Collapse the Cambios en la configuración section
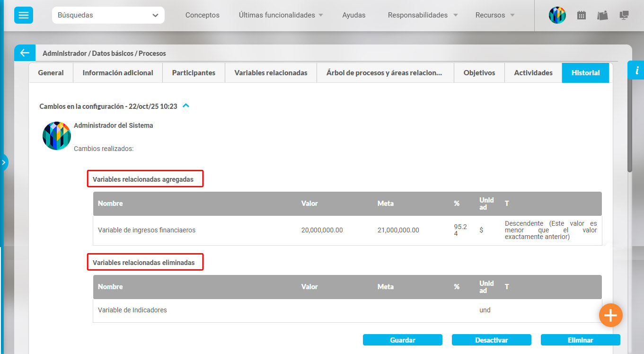This screenshot has width=644, height=354. pyautogui.click(x=185, y=106)
